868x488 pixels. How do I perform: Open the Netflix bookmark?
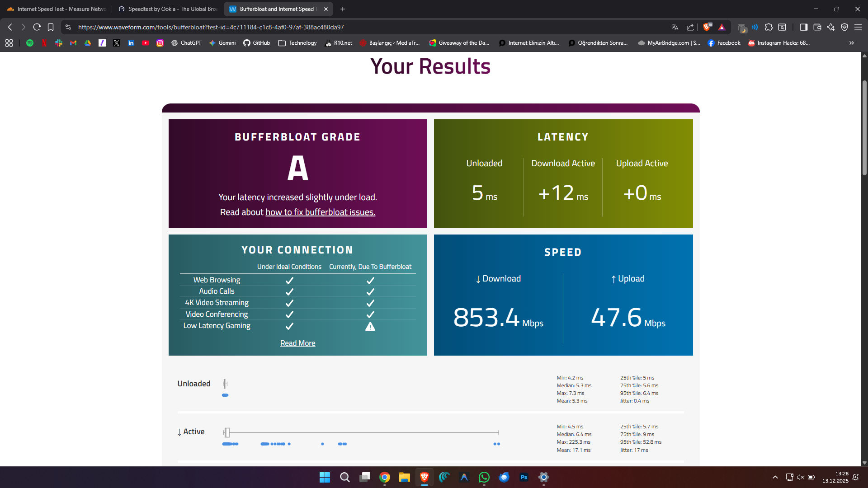[44, 43]
